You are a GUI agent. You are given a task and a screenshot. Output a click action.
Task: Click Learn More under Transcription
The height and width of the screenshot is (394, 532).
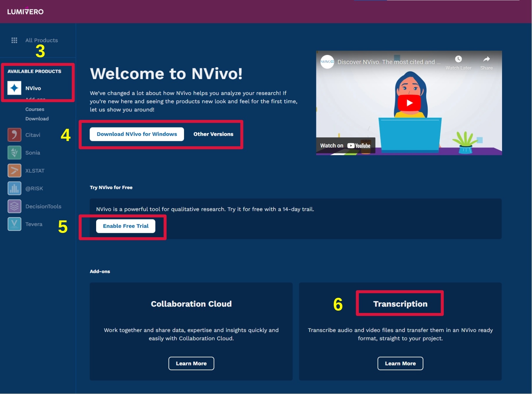pos(400,363)
